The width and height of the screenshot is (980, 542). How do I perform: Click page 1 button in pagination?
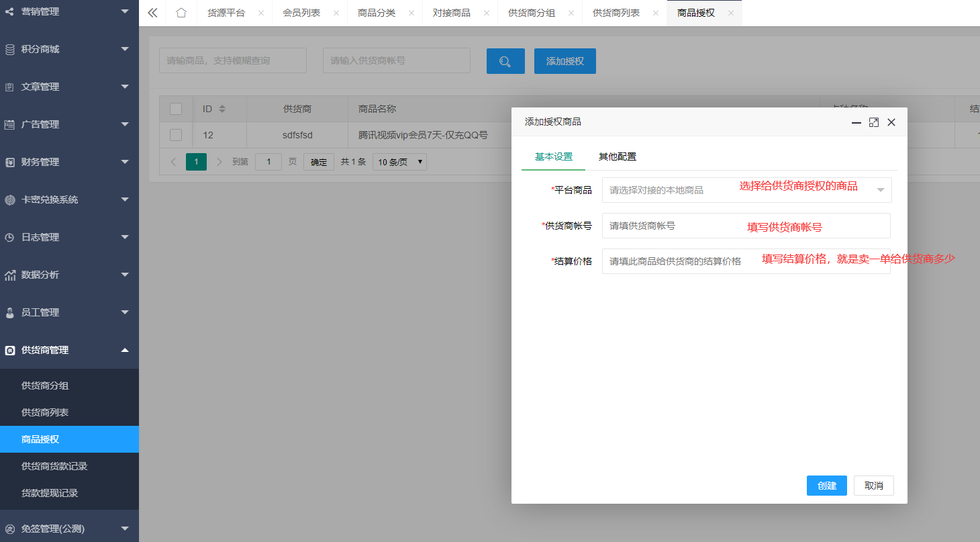196,162
